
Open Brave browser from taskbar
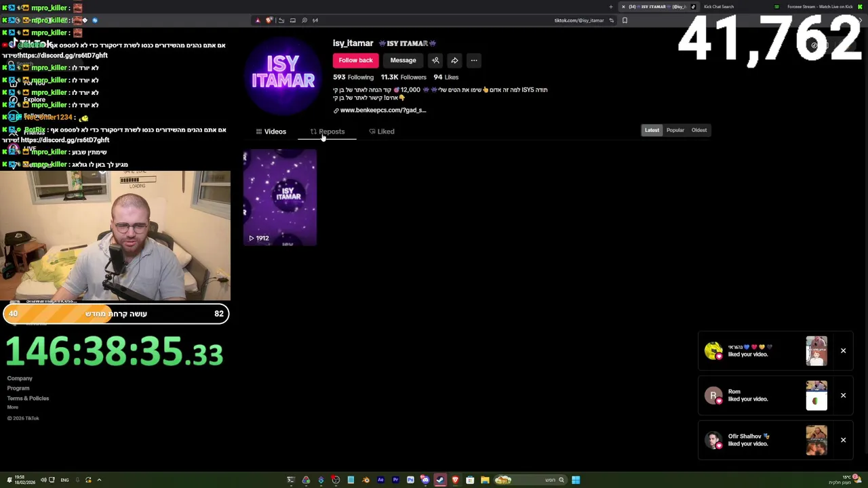coord(455,480)
